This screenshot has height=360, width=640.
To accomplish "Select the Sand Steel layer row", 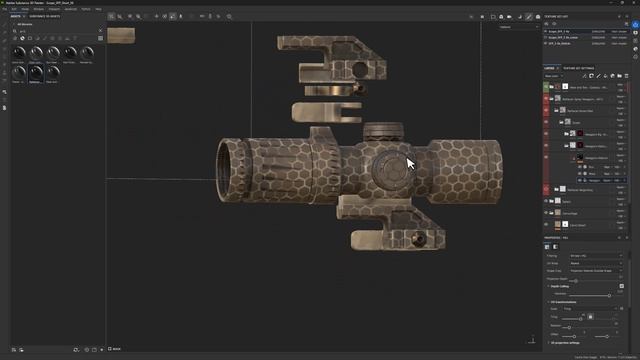I will coord(585,225).
